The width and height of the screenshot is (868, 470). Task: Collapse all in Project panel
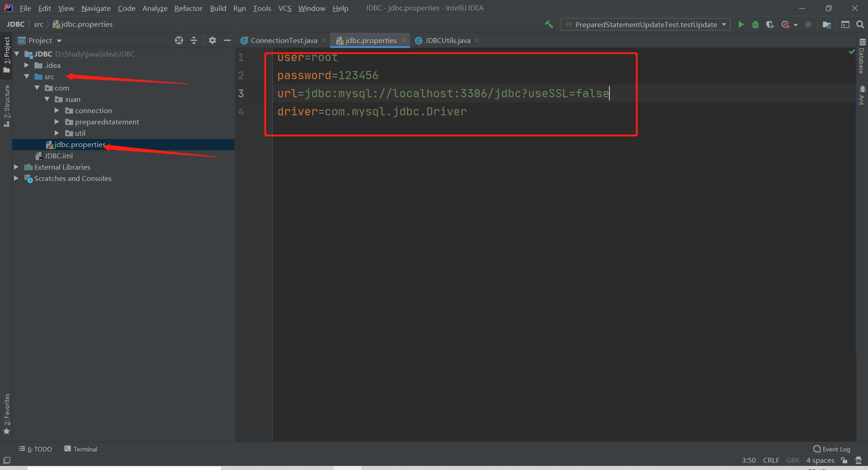[x=194, y=40]
